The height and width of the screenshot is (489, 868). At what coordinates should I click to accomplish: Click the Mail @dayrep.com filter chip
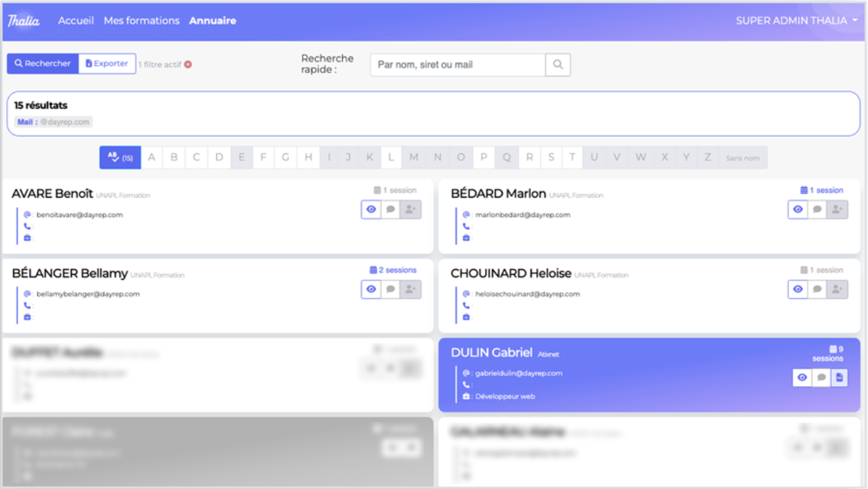click(52, 122)
